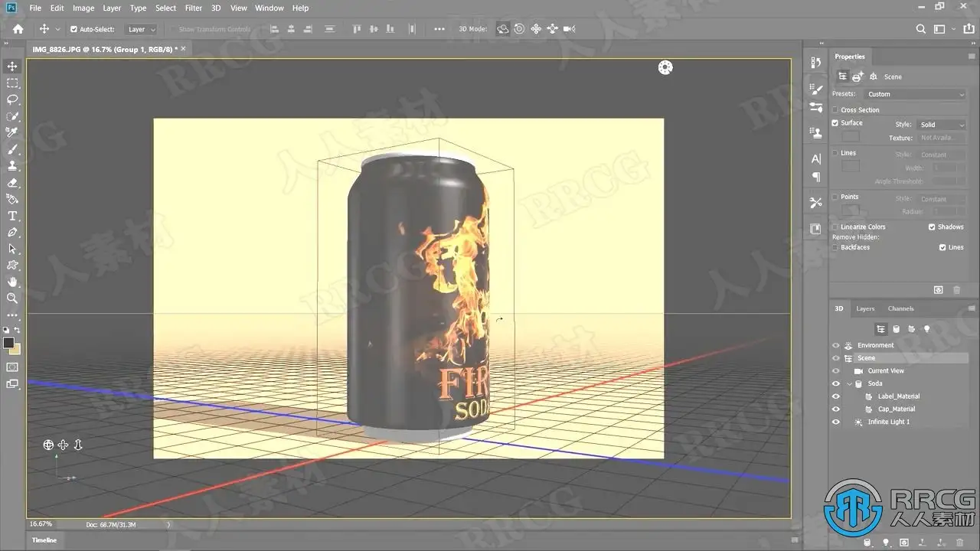This screenshot has width=980, height=551.
Task: Select the Custom Shape tool
Action: [x=12, y=266]
